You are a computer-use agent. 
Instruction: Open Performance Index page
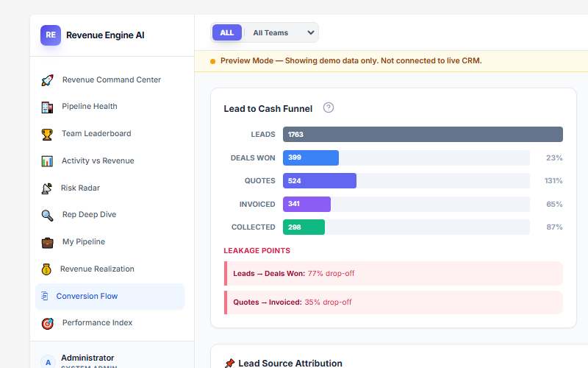110,323
